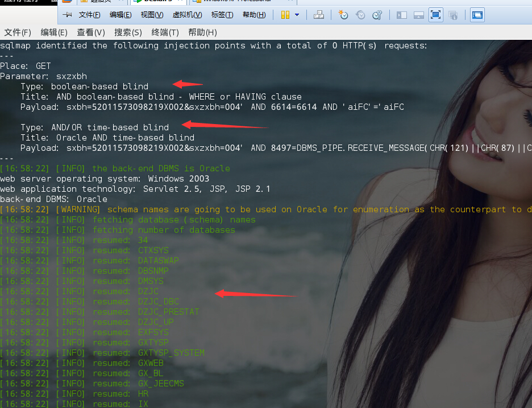The height and width of the screenshot is (408, 532).
Task: Click the 'DZJC_PRESTAT' schema name
Action: (169, 312)
